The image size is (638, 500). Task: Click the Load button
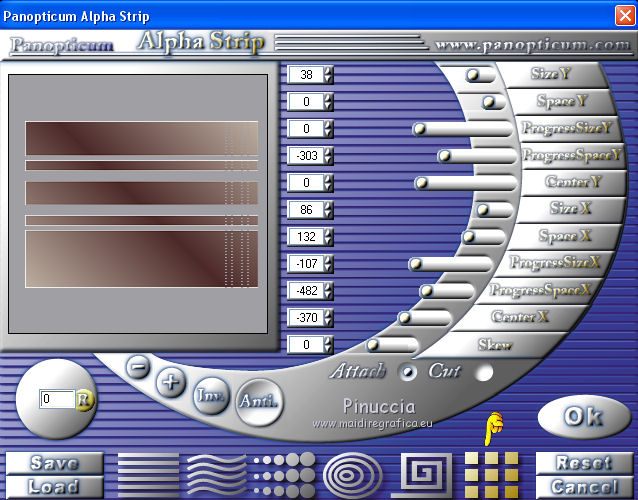point(54,487)
